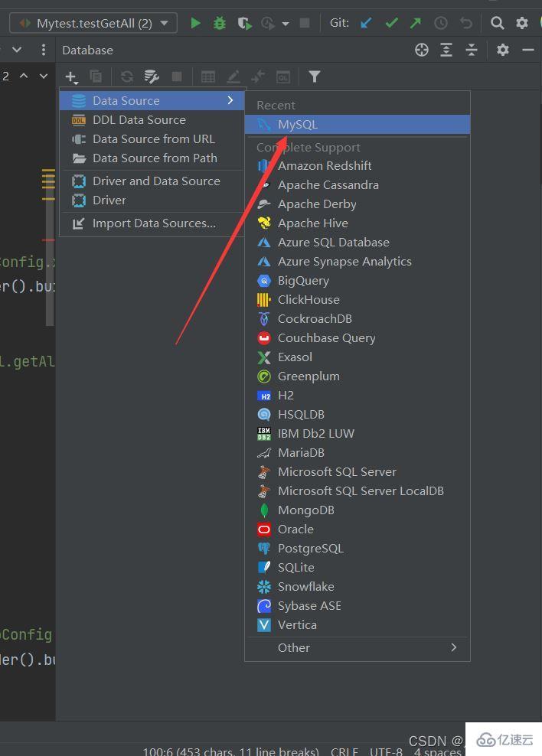Select IBM Db2 LUW data source
The image size is (542, 756).
pyautogui.click(x=358, y=433)
